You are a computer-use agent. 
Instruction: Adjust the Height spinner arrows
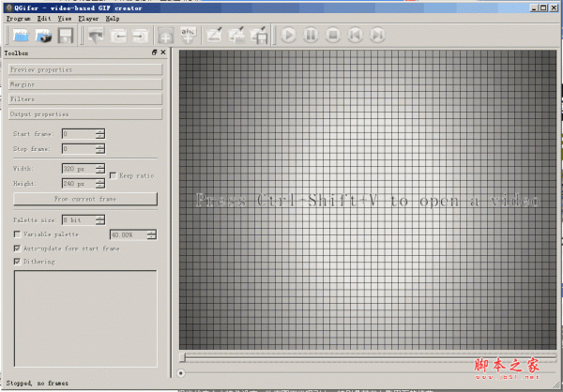[x=100, y=184]
